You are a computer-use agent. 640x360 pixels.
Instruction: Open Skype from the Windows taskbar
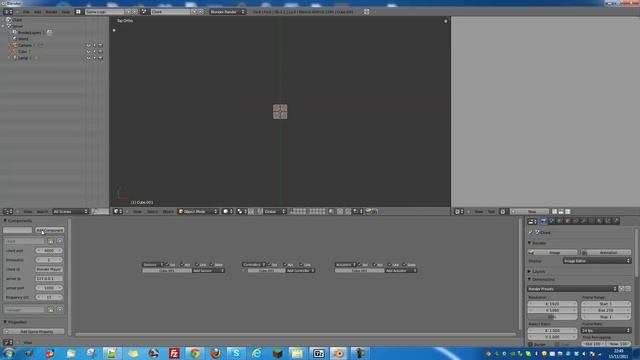pos(236,353)
